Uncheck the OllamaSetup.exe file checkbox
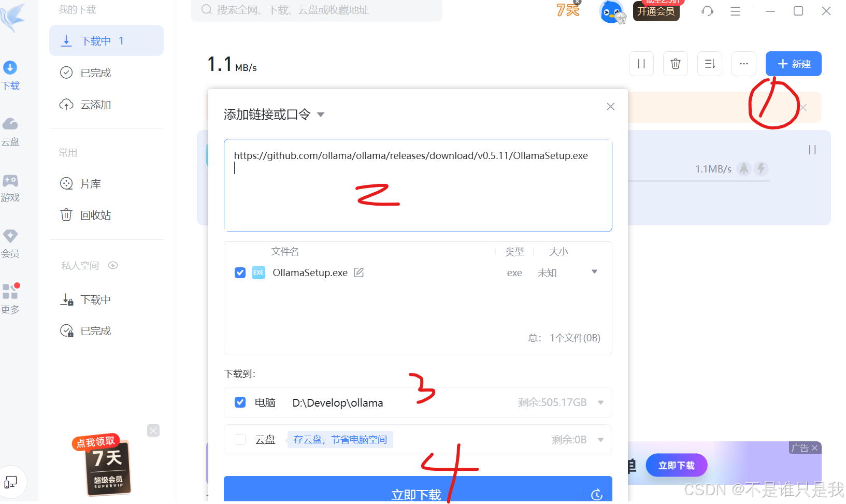Screen dimensions: 846x504 pos(240,272)
